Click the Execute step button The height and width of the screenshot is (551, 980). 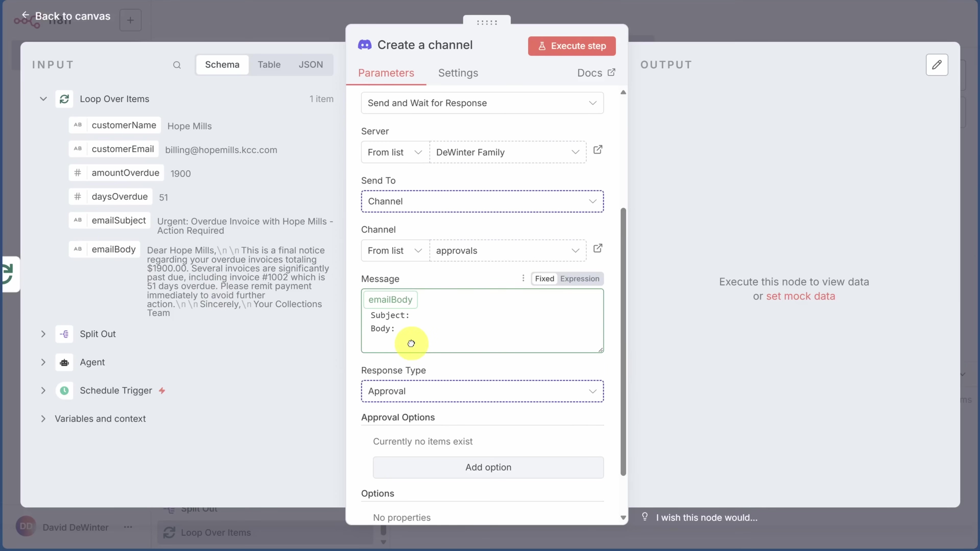[x=571, y=46]
